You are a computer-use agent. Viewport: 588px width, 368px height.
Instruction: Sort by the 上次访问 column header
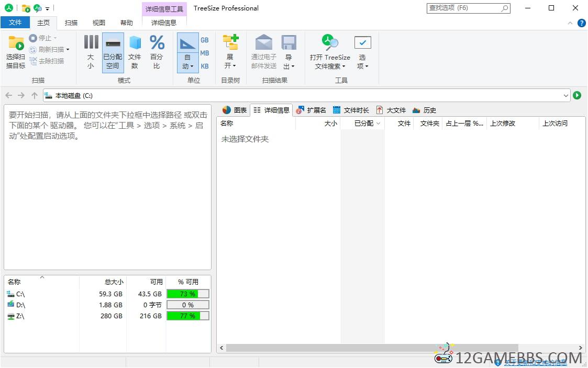tap(561, 124)
